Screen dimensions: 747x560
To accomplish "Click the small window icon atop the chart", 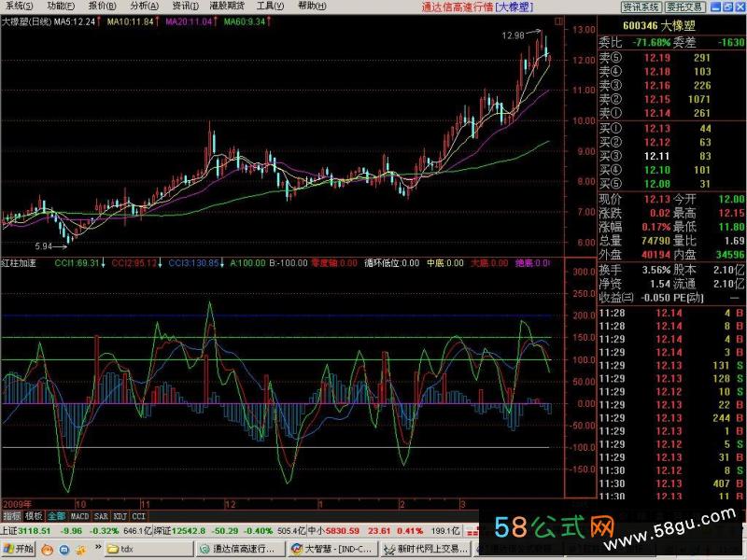I will pos(558,21).
